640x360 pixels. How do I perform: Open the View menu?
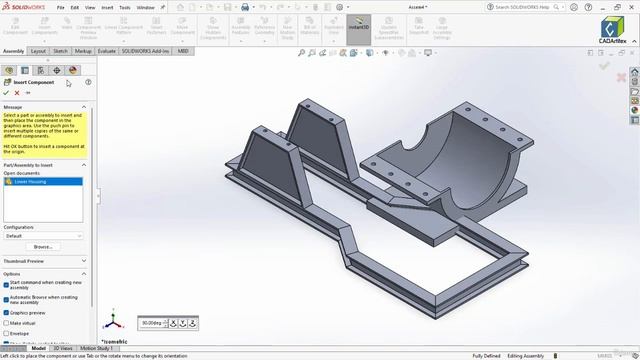(x=90, y=7)
